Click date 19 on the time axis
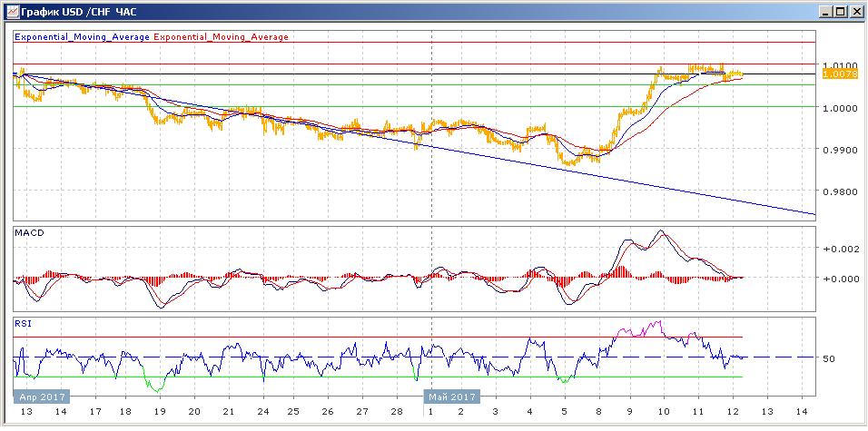The height and width of the screenshot is (431, 868). click(160, 412)
